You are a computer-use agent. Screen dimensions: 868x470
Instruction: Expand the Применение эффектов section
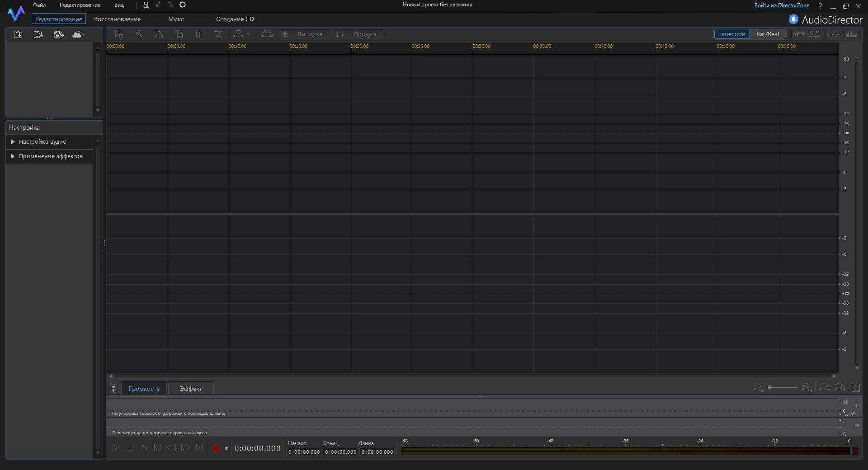[x=50, y=156]
